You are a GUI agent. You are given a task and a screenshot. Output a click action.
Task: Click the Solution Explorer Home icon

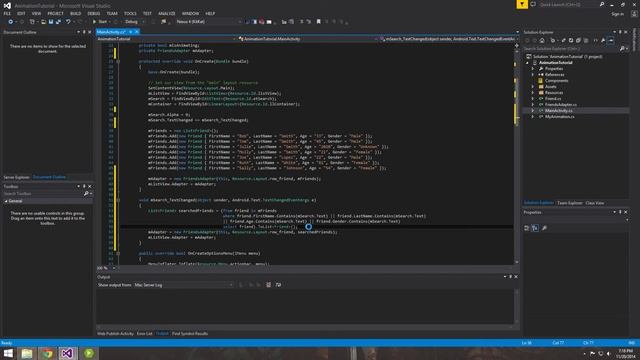click(x=542, y=40)
